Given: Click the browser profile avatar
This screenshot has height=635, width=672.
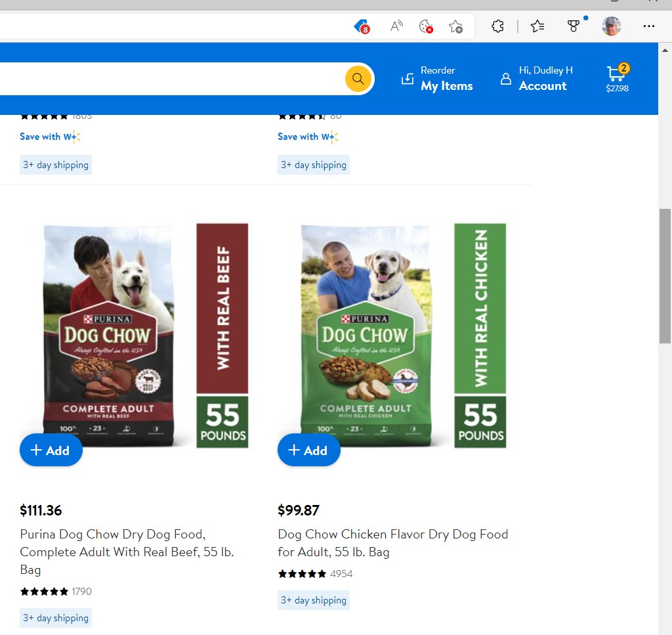Looking at the screenshot, I should [x=611, y=26].
